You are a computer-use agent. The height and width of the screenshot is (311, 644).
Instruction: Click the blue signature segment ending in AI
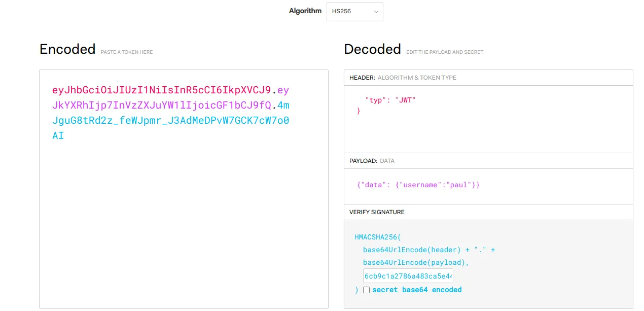[170, 121]
